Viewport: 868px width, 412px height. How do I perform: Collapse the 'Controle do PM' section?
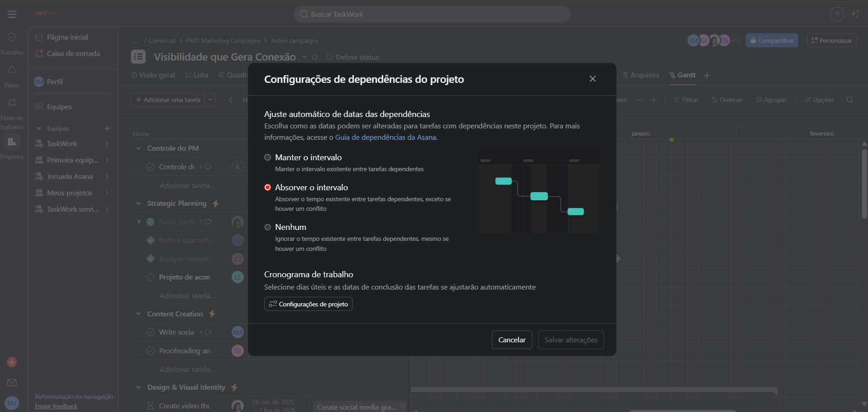tap(138, 148)
